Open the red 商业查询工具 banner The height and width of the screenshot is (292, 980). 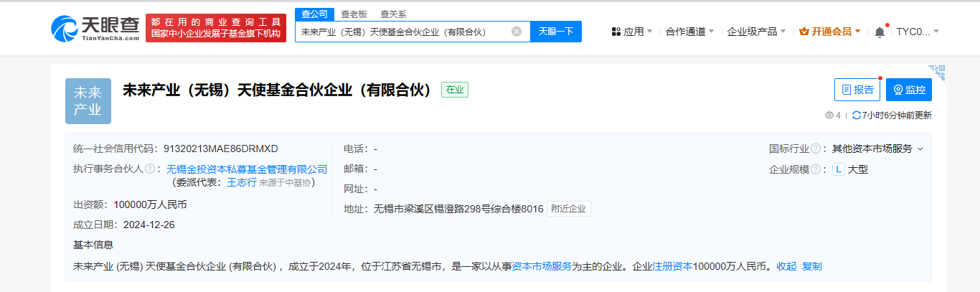(x=217, y=27)
